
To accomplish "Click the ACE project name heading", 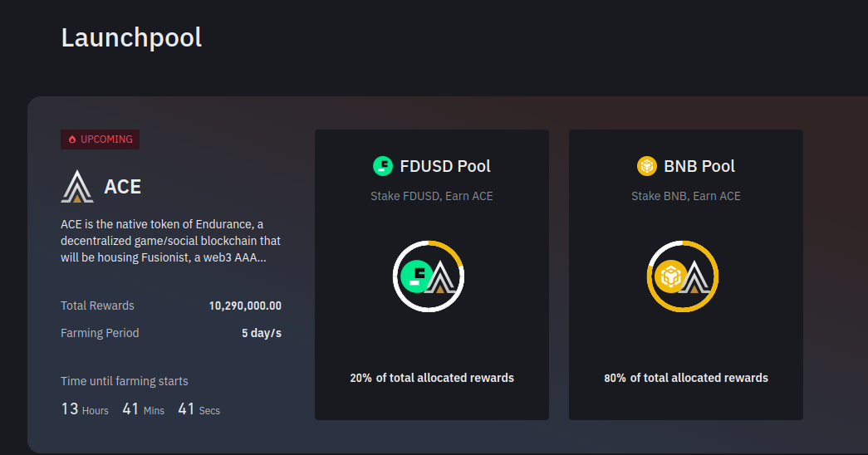I will click(122, 187).
